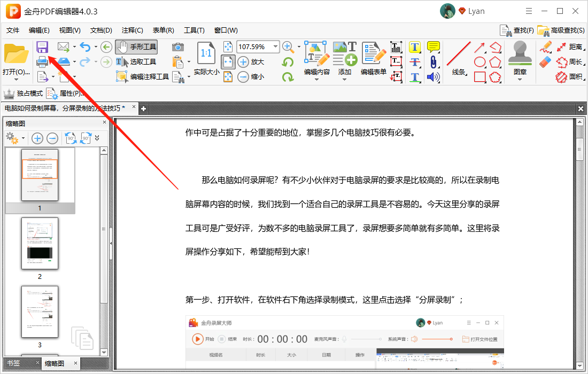This screenshot has width=588, height=374.
Task: Select the red oval shape tool
Action: [x=479, y=62]
